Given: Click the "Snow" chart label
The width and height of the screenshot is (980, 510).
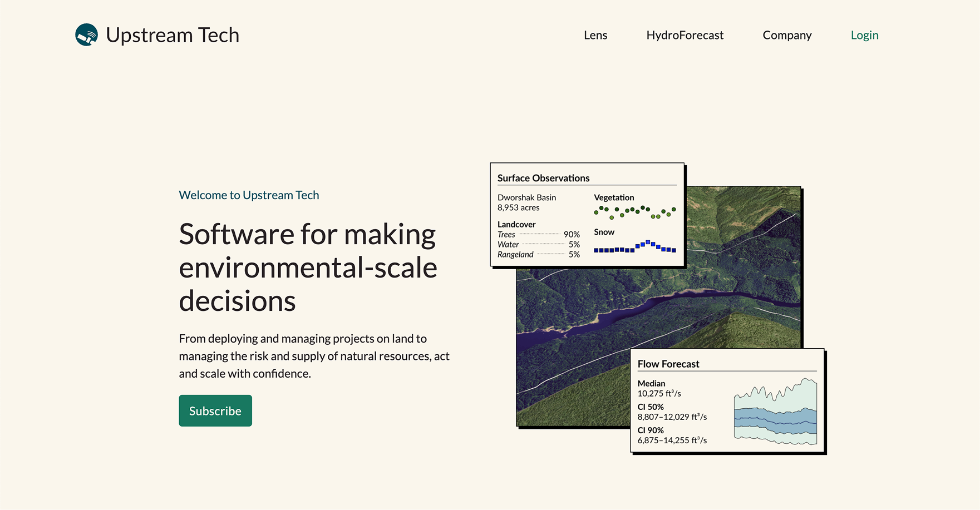Looking at the screenshot, I should (604, 232).
